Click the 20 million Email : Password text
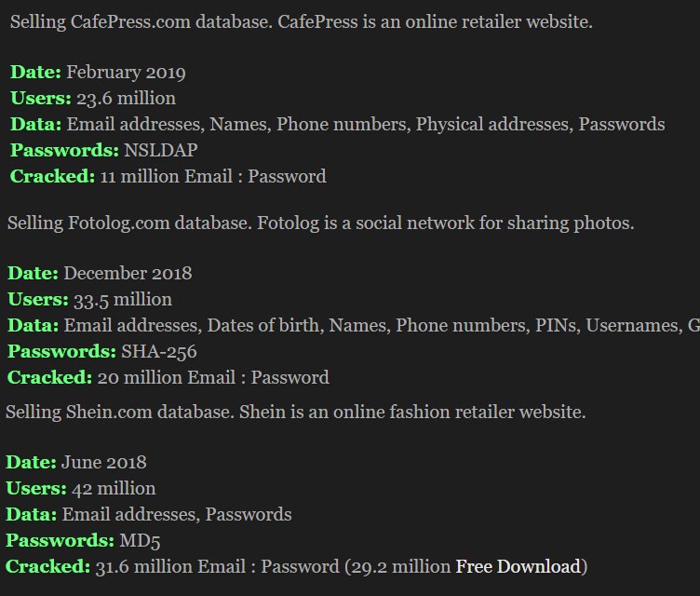The width and height of the screenshot is (700, 596). [x=213, y=378]
